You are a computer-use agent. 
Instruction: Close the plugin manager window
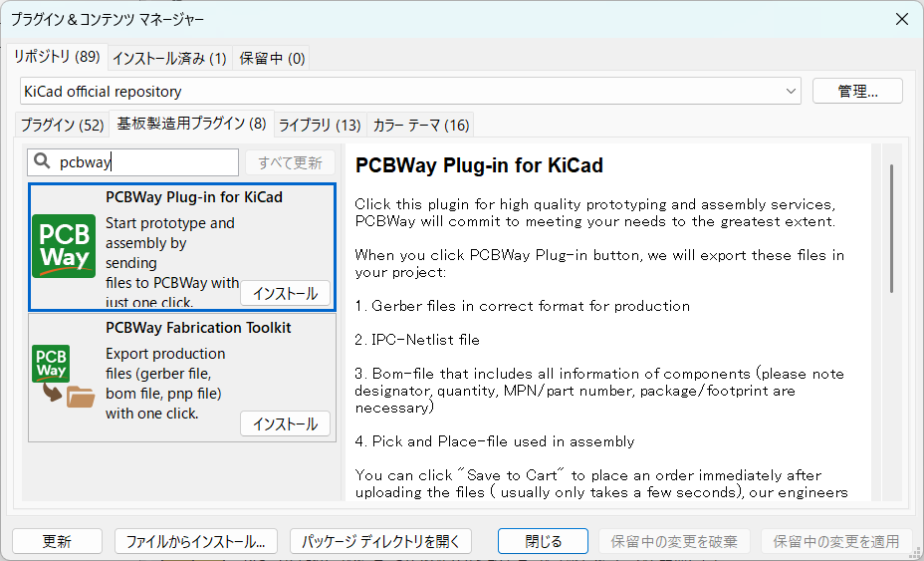[x=902, y=19]
